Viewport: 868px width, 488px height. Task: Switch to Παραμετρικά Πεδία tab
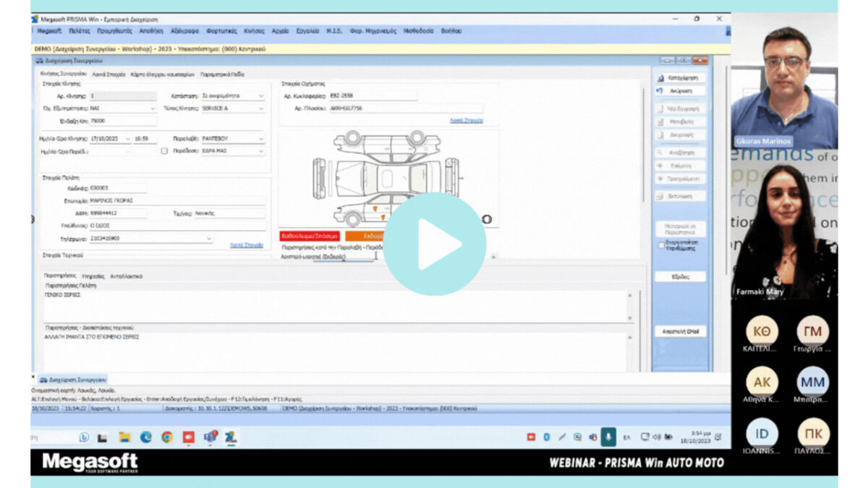222,74
